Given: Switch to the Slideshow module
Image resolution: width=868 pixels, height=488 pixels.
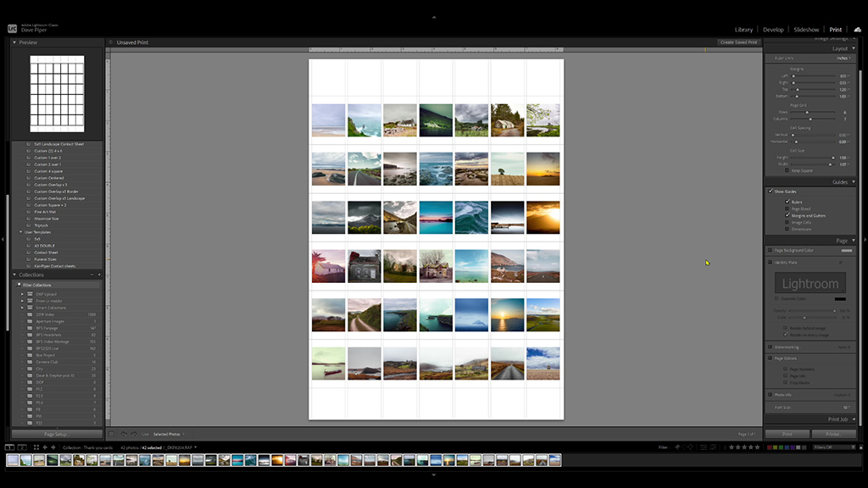Looking at the screenshot, I should click(x=806, y=30).
